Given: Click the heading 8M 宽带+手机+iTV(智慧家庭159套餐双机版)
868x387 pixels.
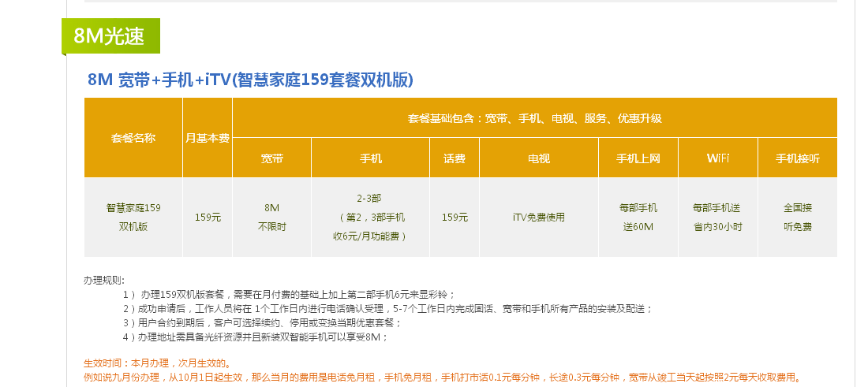Looking at the screenshot, I should click(250, 80).
